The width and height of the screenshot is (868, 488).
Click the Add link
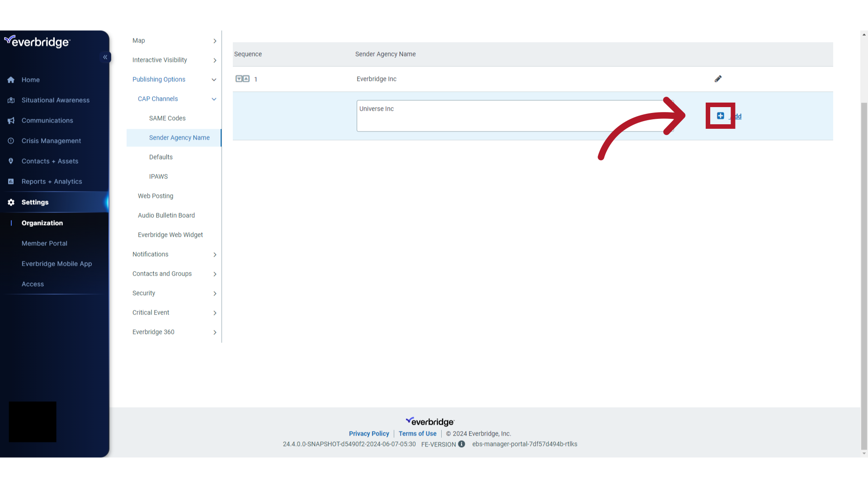tap(736, 117)
